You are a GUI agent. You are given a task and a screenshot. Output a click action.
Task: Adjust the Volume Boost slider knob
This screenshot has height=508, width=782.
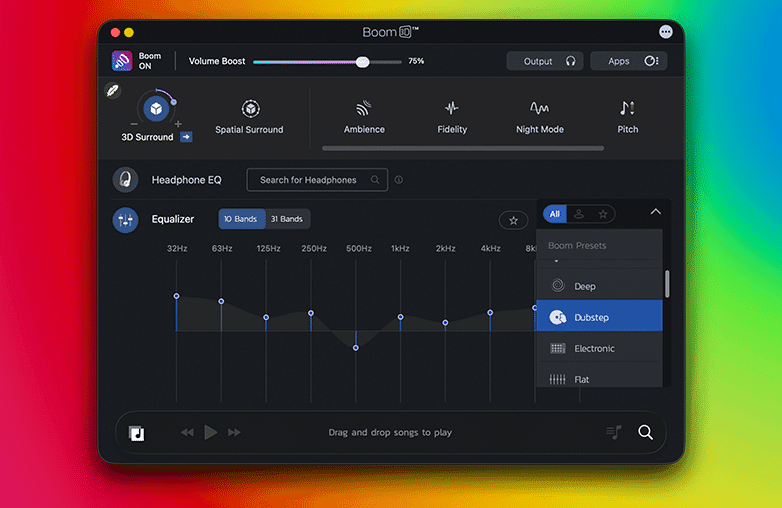pos(363,62)
